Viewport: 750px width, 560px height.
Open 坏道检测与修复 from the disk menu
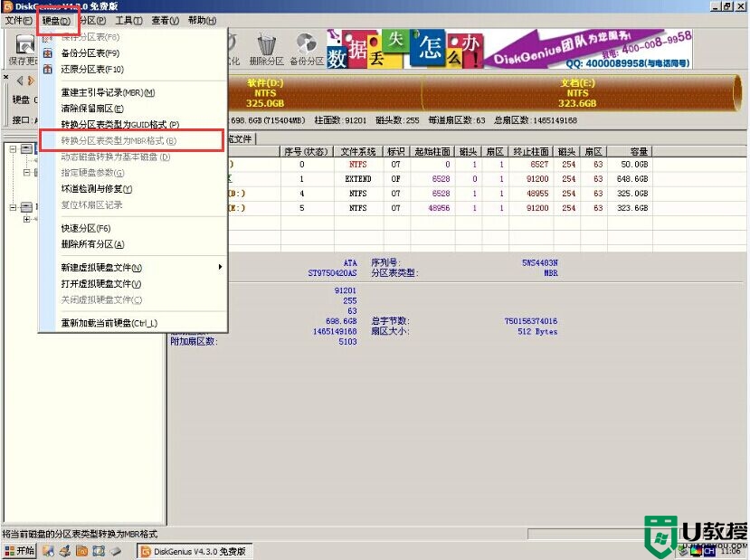(x=97, y=189)
